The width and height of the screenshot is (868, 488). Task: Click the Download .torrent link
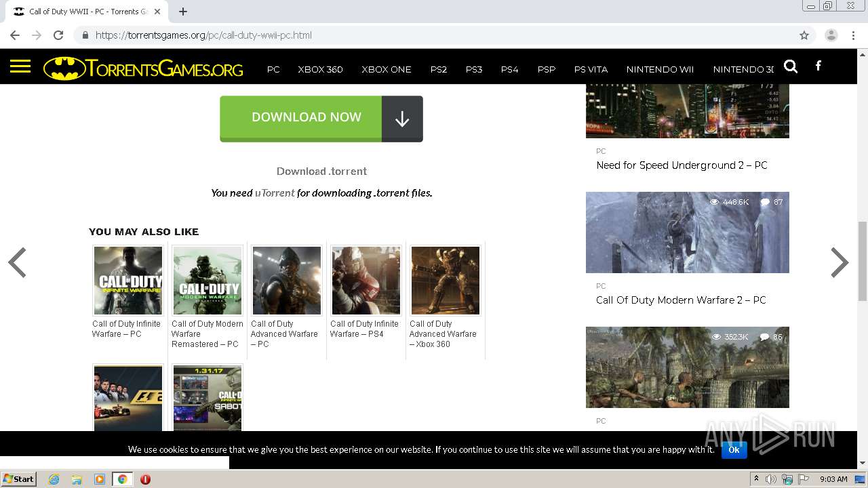coord(321,171)
